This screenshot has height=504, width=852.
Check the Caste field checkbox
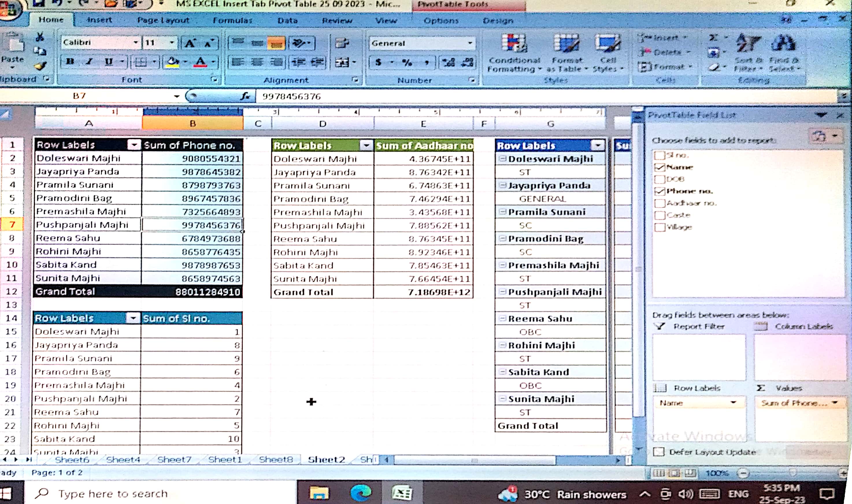[x=660, y=215]
